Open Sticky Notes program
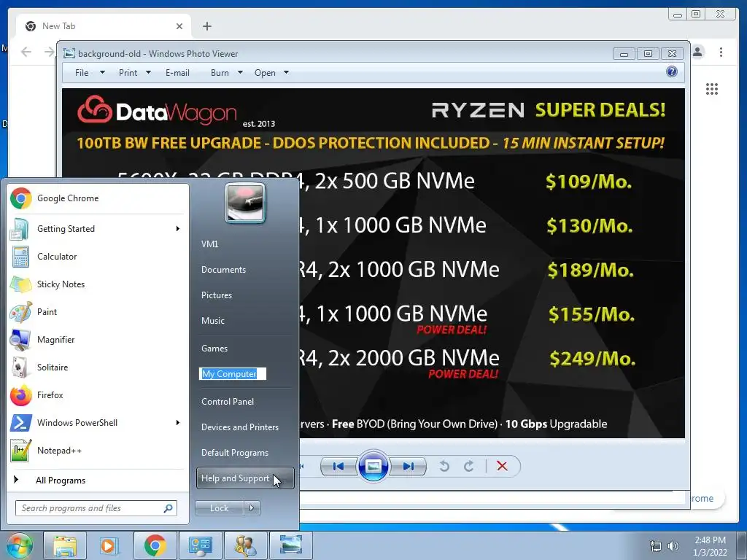Screen dimensions: 747x560 [98, 284]
